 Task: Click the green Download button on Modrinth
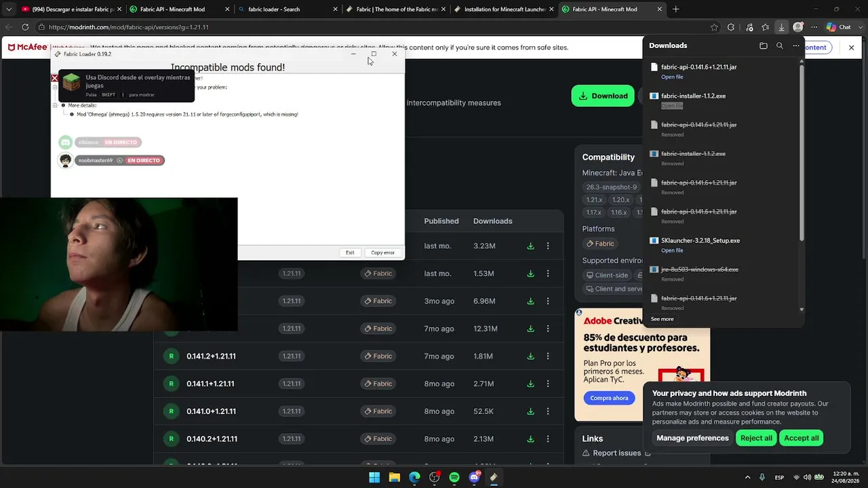[x=603, y=96]
